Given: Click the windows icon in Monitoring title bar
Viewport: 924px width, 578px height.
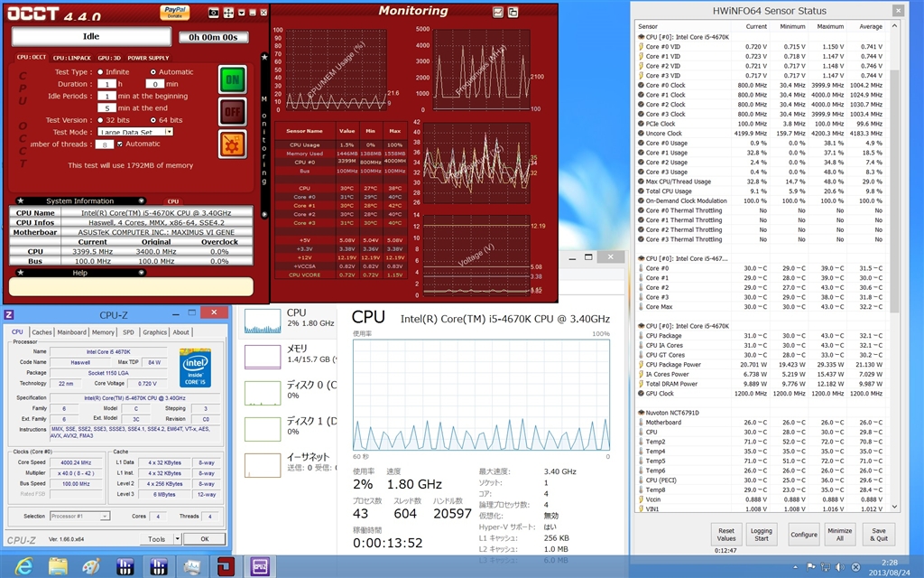Looking at the screenshot, I should (513, 12).
